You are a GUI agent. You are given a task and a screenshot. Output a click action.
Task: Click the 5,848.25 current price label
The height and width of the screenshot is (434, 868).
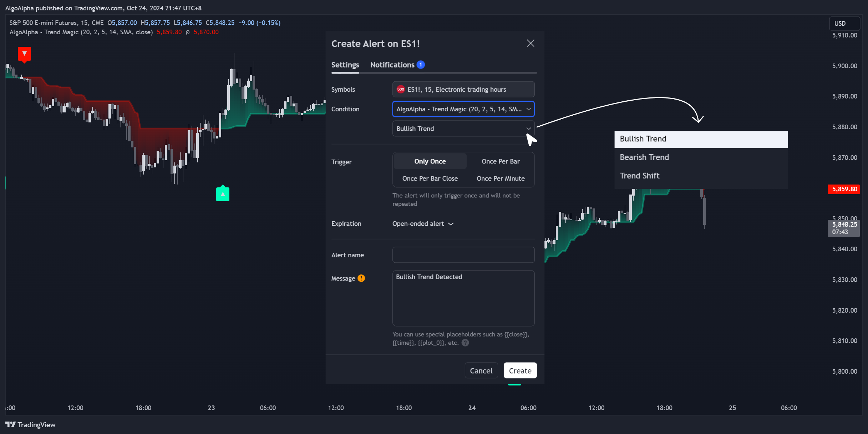click(x=844, y=228)
